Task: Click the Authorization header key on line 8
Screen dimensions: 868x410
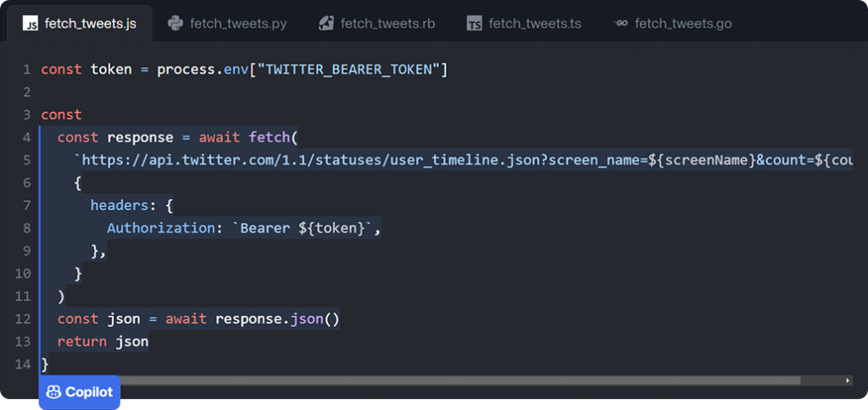Action: 150,229
